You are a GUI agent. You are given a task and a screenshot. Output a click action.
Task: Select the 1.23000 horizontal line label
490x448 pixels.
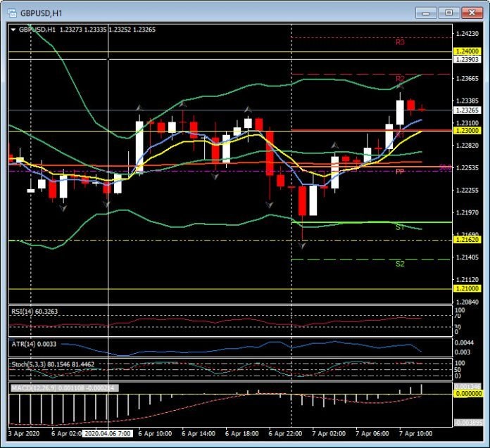coord(467,131)
